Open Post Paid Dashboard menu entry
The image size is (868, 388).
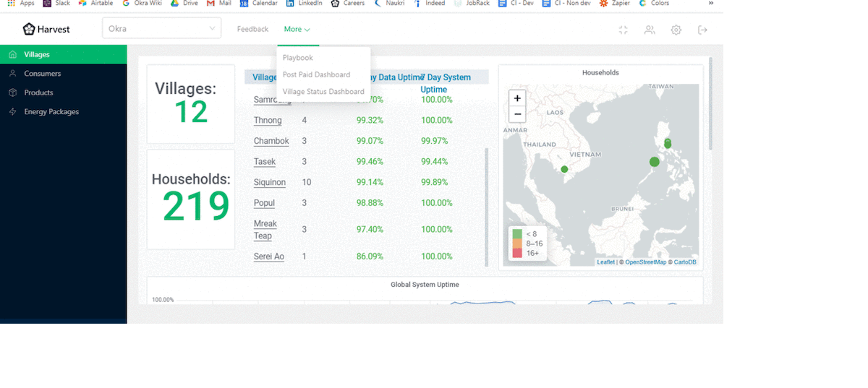click(x=316, y=74)
